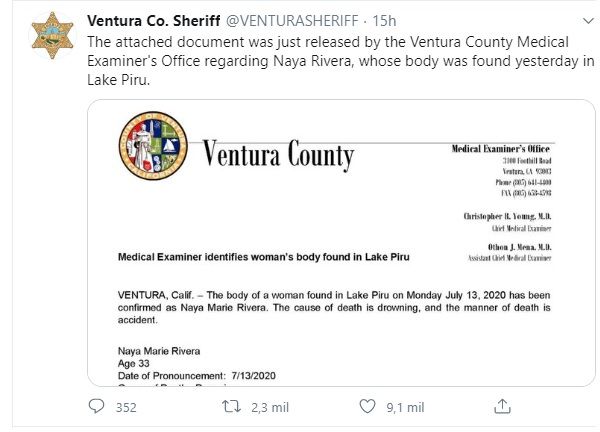Retweet using the arrows icon
This screenshot has height=432, width=600.
tap(232, 406)
